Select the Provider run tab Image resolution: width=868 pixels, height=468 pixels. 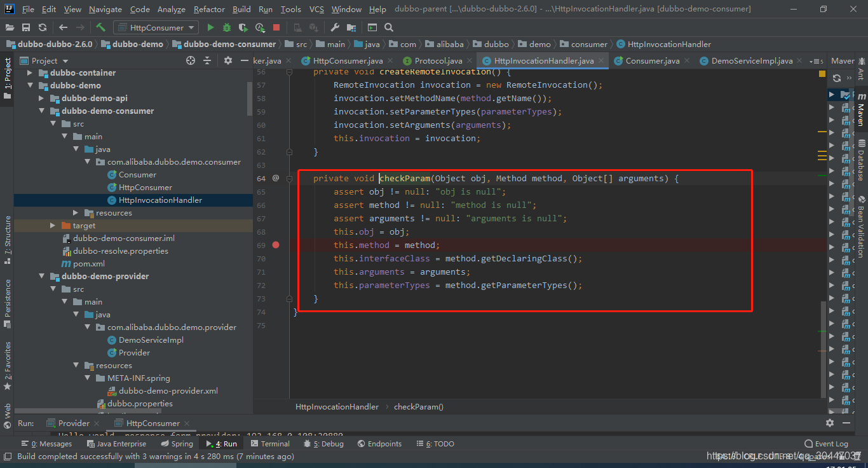point(74,423)
